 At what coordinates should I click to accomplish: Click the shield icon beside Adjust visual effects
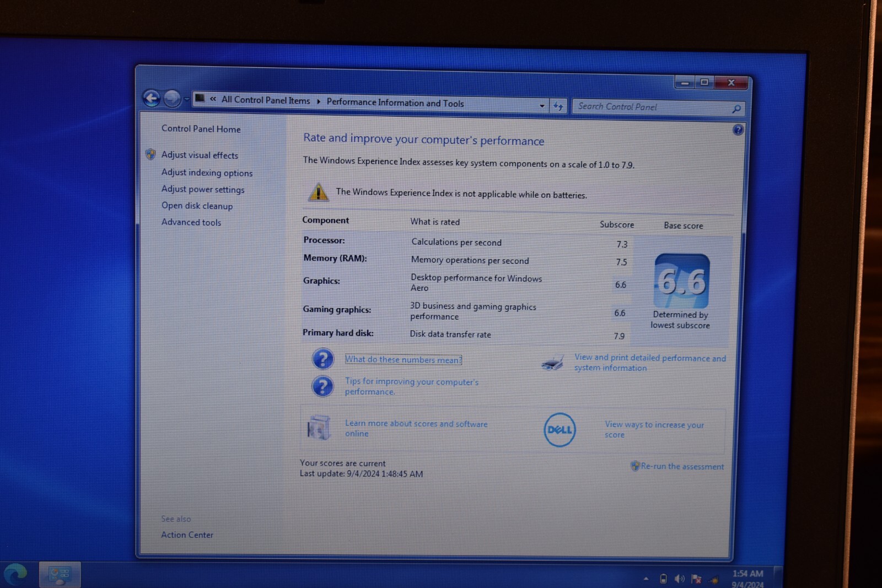click(150, 154)
